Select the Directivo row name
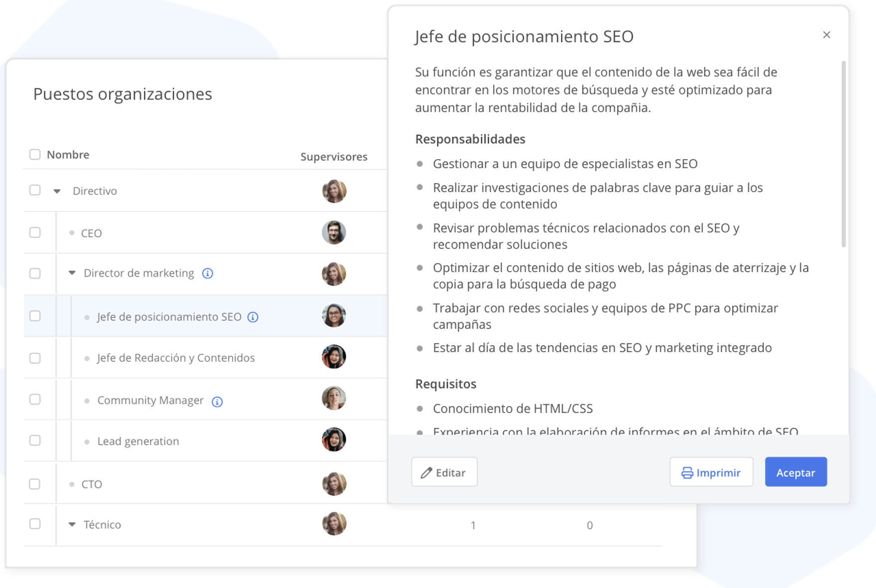Viewport: 876px width, 588px height. [95, 191]
